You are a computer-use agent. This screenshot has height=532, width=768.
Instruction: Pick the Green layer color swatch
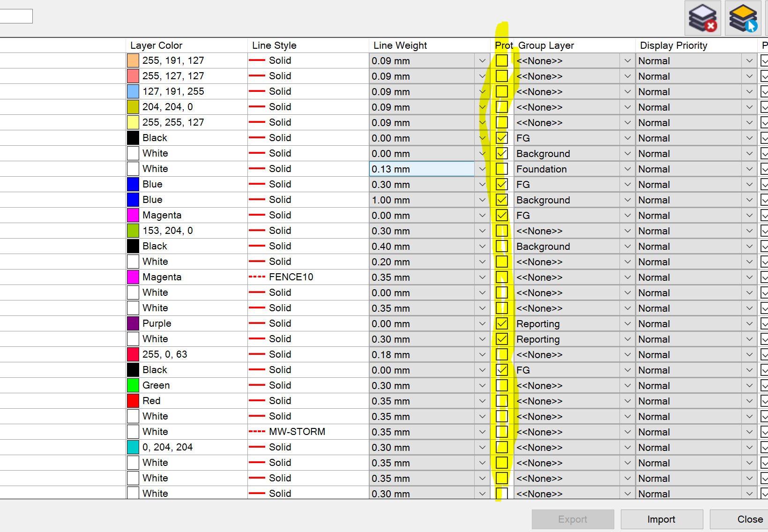[x=133, y=385]
